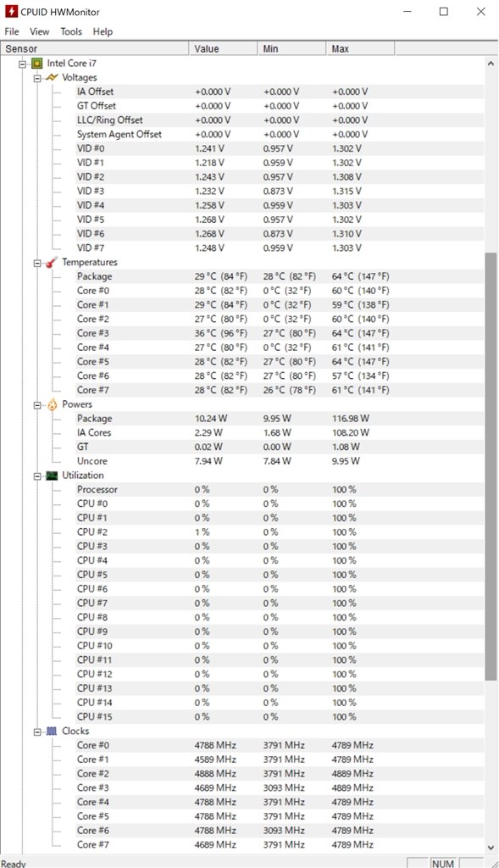
Task: Open the View menu
Action: point(39,31)
